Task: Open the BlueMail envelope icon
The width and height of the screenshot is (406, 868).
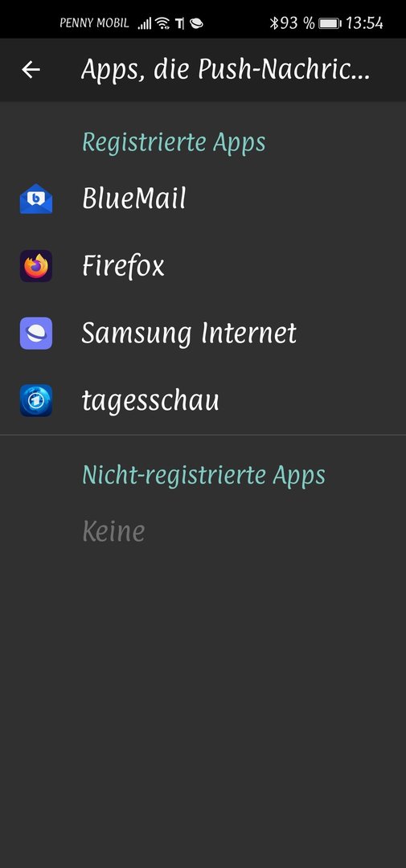Action: (36, 199)
